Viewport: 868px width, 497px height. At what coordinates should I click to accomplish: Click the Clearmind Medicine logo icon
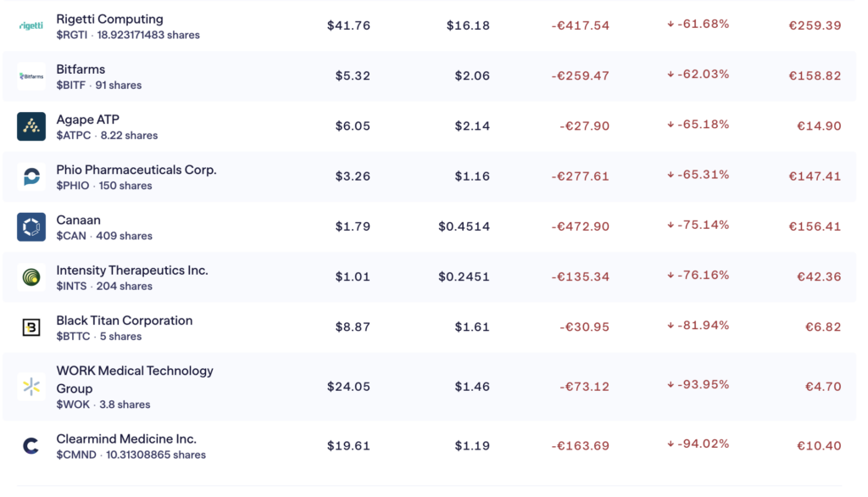click(x=31, y=446)
